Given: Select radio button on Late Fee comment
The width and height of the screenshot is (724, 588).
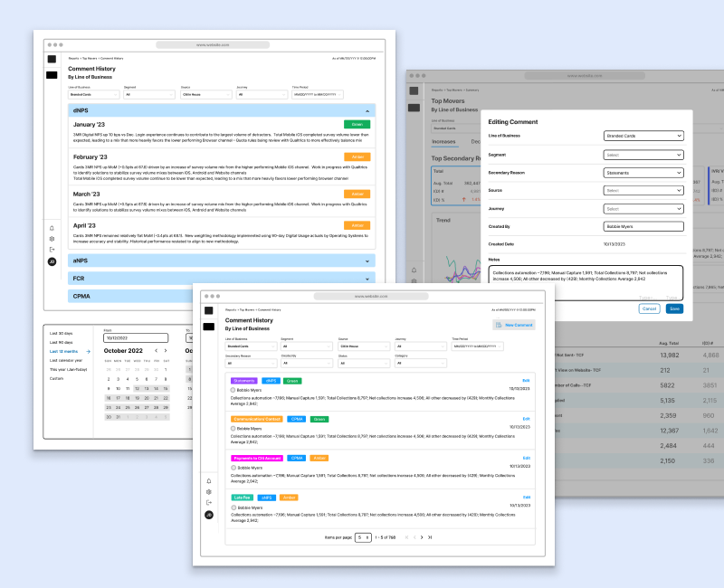Looking at the screenshot, I should [233, 507].
